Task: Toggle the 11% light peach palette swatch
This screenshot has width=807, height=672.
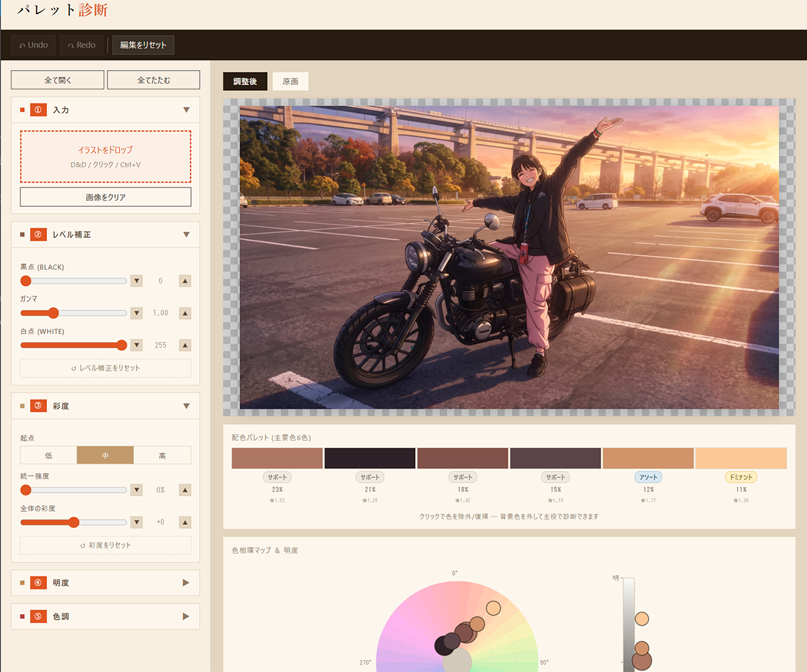Action: (x=741, y=458)
